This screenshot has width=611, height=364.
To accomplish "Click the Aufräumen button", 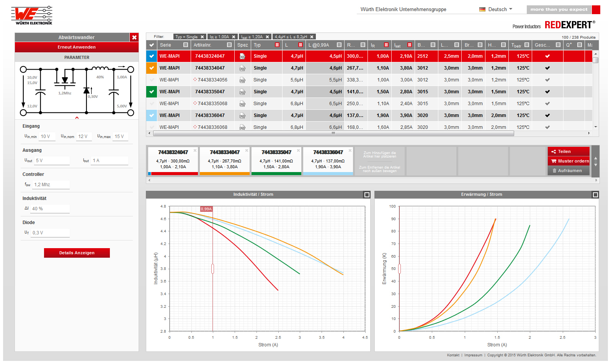I will click(569, 171).
